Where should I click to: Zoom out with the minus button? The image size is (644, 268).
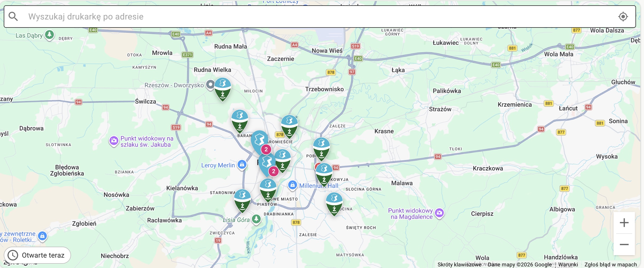pyautogui.click(x=624, y=245)
